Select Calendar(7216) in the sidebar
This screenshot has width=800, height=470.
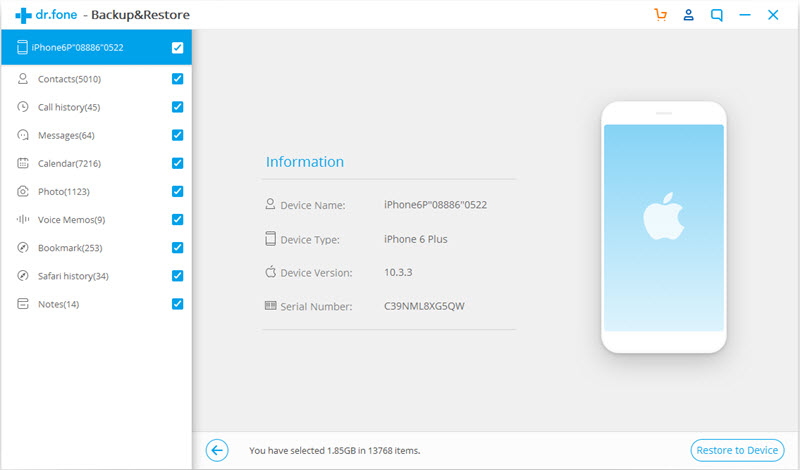(69, 163)
